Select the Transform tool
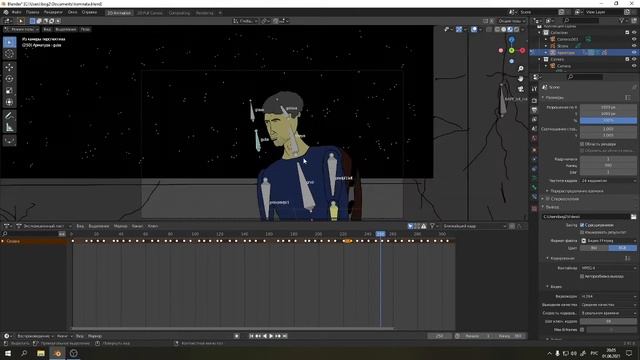 (x=9, y=102)
